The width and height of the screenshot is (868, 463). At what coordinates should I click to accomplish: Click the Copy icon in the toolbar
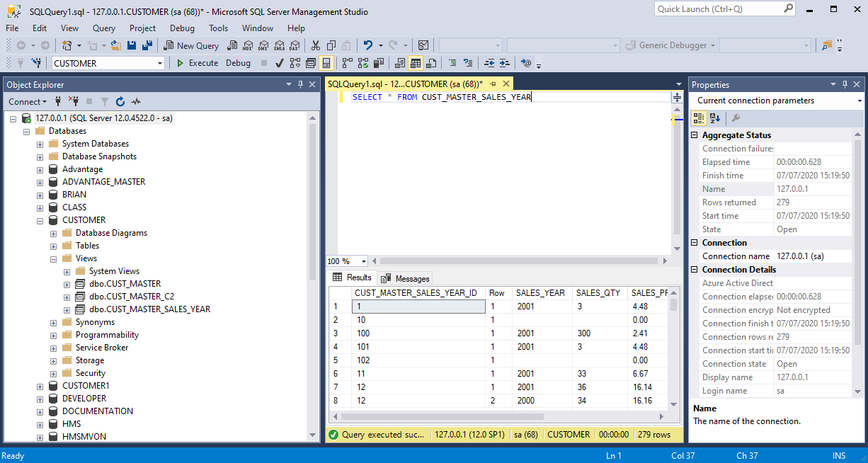click(331, 45)
